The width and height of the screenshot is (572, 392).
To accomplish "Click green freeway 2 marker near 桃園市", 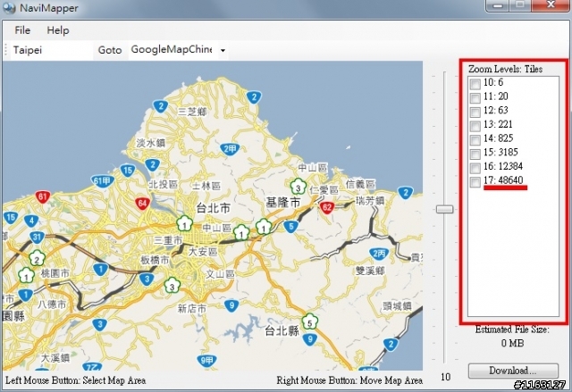I will (37, 259).
